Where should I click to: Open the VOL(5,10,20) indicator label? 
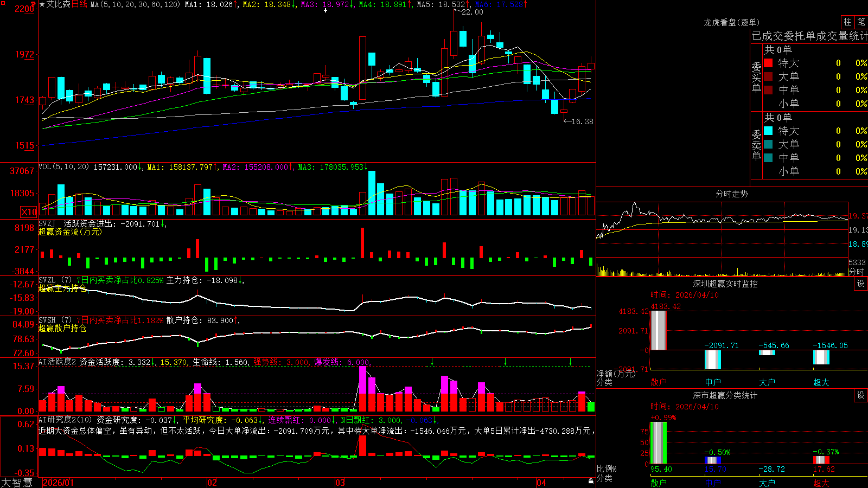(x=63, y=167)
